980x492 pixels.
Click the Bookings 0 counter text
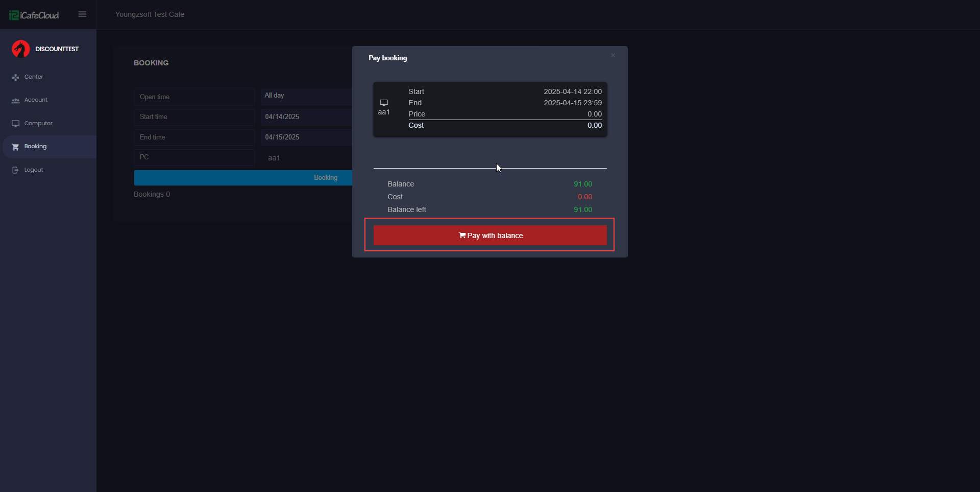tap(152, 194)
